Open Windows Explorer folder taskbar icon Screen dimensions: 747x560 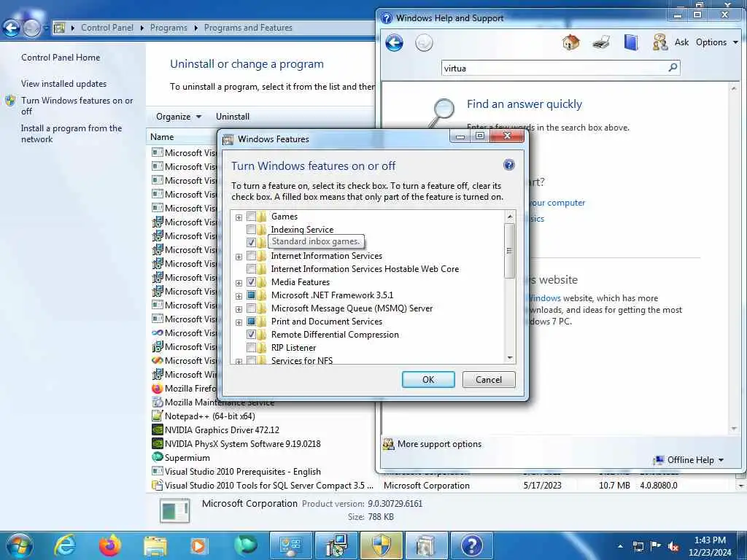pyautogui.click(x=155, y=546)
